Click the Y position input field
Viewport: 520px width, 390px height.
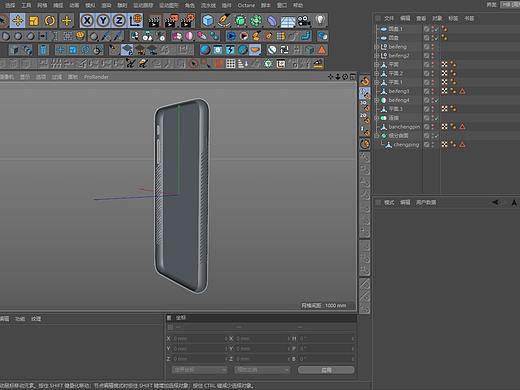(x=199, y=349)
